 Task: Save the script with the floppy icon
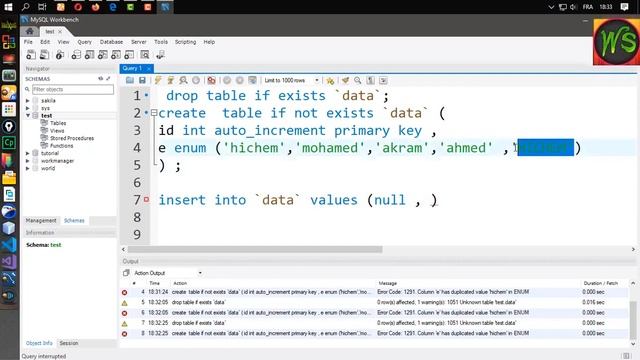tap(142, 80)
